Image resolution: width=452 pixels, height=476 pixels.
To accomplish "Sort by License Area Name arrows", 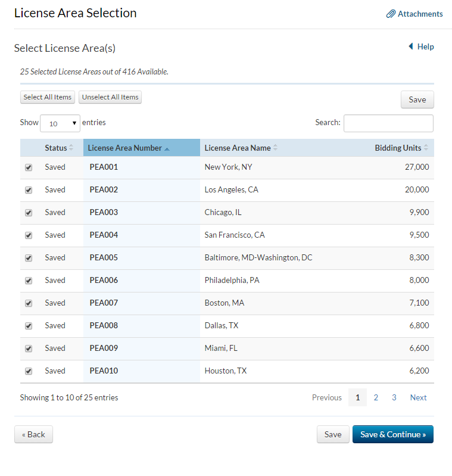I will [x=275, y=148].
